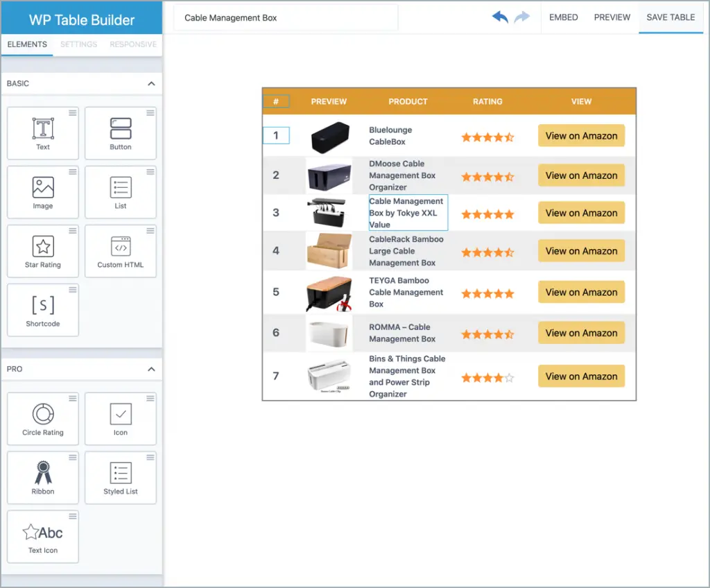Grab the drag handle on Text element
This screenshot has width=710, height=588.
click(x=72, y=113)
